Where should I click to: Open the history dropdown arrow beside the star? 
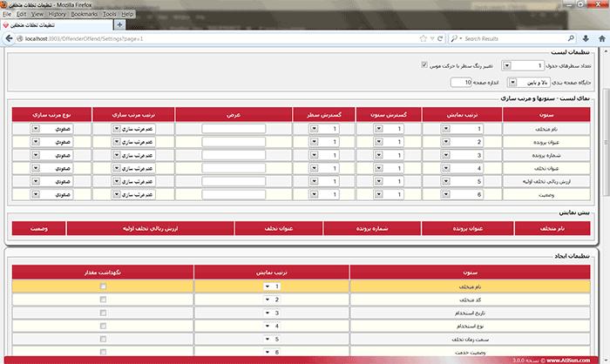[x=432, y=38]
